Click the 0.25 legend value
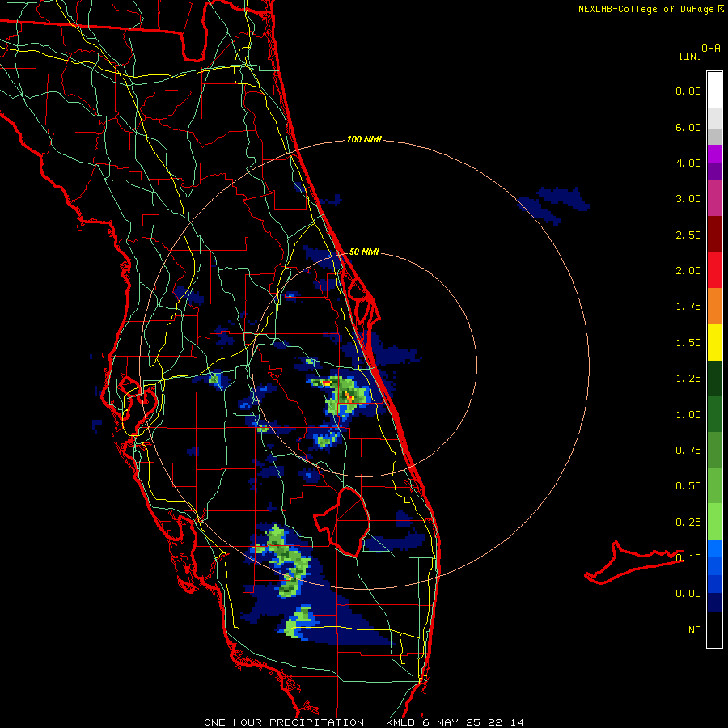728x728 pixels. tap(688, 523)
